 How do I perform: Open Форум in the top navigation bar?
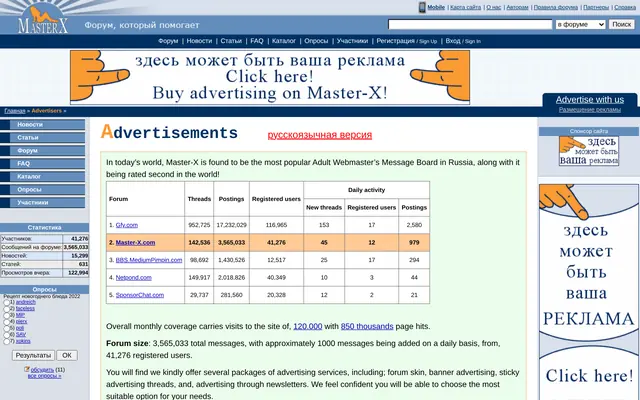click(x=168, y=41)
